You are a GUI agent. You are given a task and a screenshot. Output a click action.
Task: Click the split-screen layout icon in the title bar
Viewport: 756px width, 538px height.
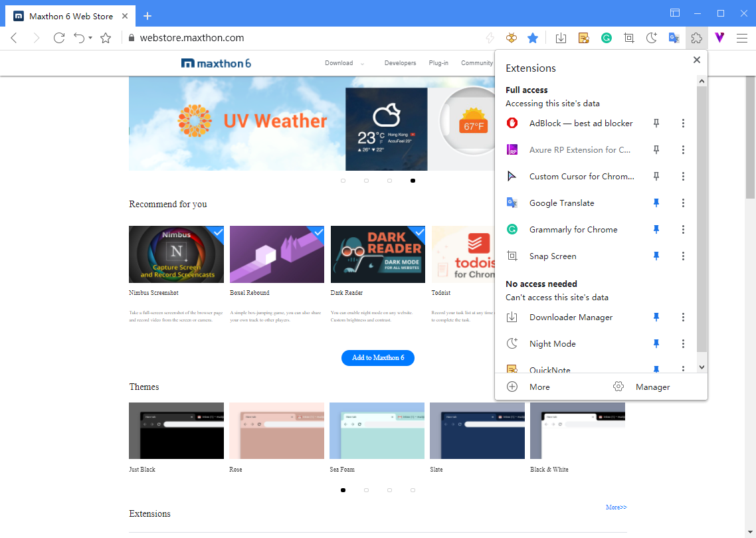675,13
